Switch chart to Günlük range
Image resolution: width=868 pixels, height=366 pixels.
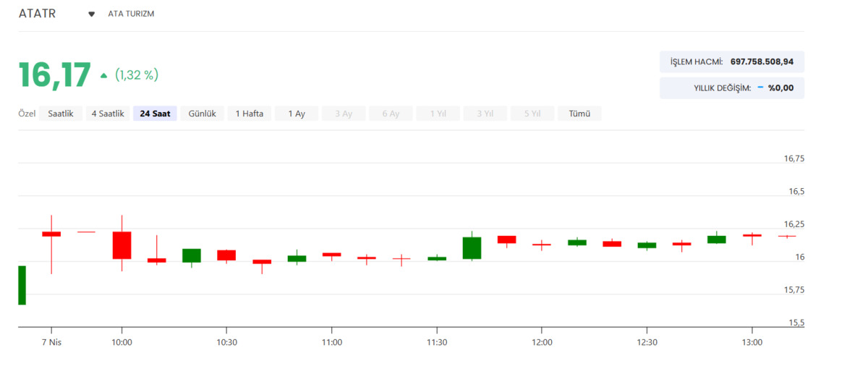pos(203,114)
